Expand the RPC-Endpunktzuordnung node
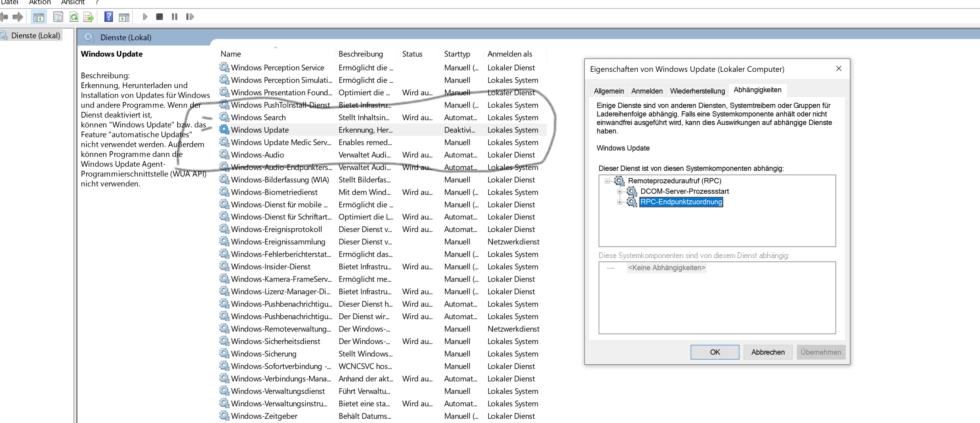This screenshot has height=423, width=980. click(x=619, y=202)
